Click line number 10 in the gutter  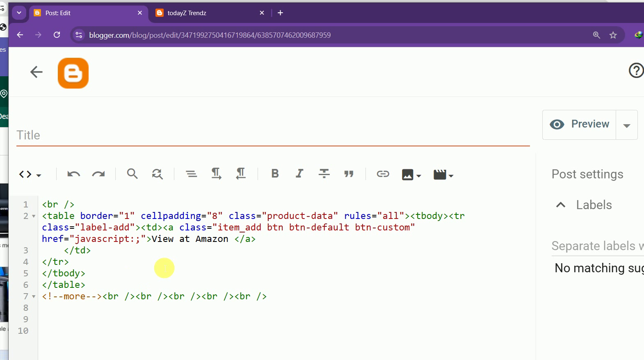click(x=23, y=331)
